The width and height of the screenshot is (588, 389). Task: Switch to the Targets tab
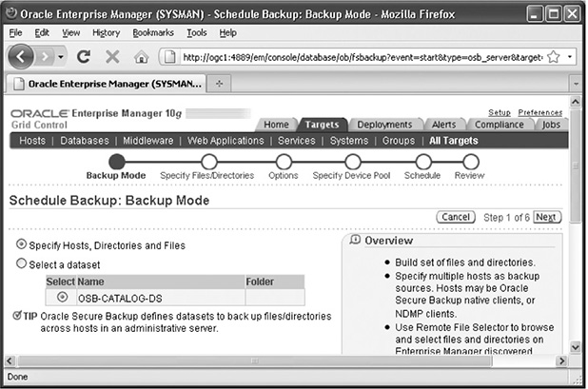tap(322, 125)
